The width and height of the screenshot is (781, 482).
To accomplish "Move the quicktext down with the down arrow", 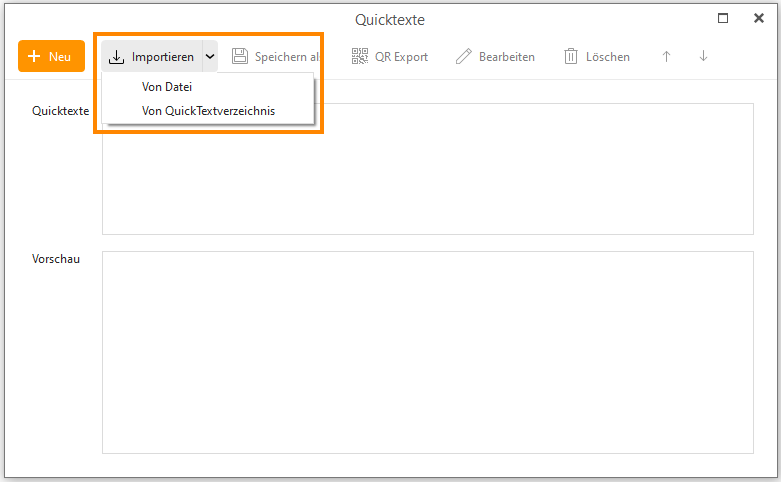I will [x=703, y=57].
